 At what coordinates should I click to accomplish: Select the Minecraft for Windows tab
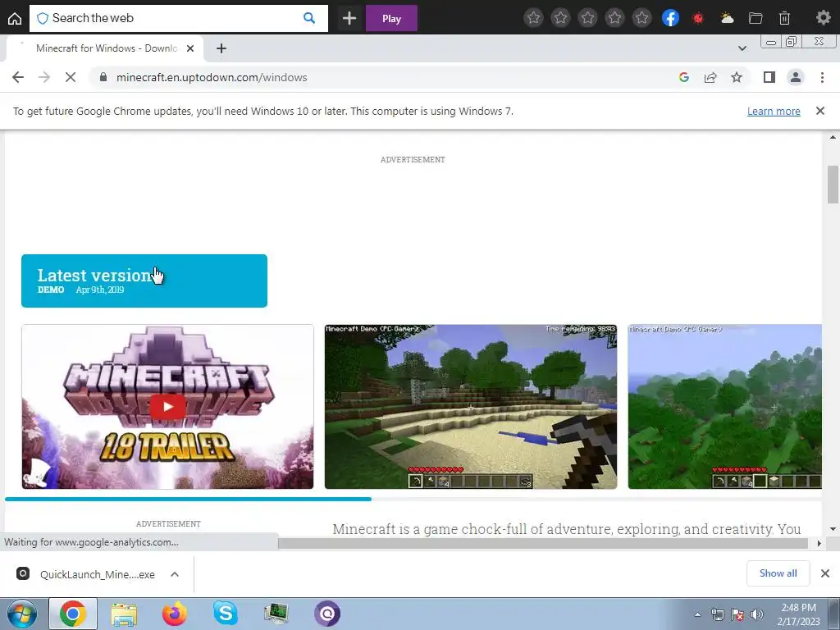click(104, 48)
